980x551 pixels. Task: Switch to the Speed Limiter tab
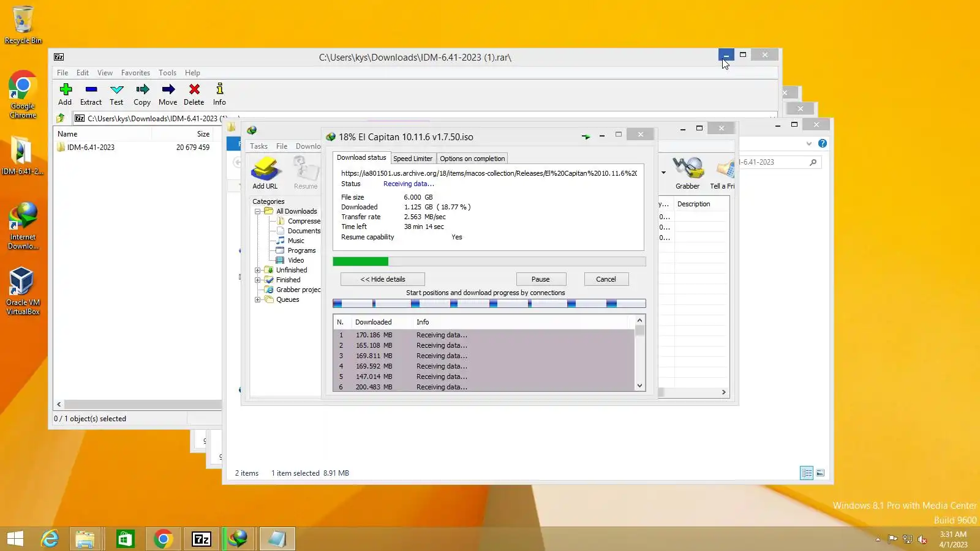(413, 159)
